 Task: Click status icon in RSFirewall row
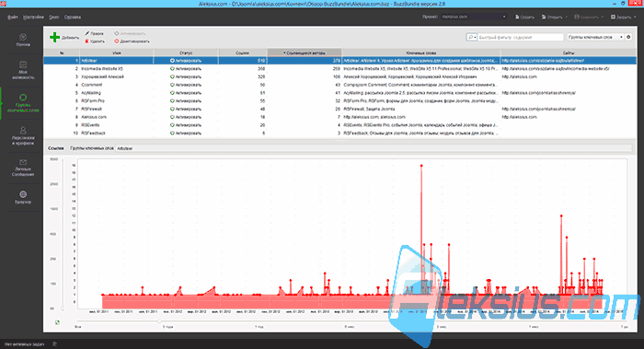pos(172,109)
